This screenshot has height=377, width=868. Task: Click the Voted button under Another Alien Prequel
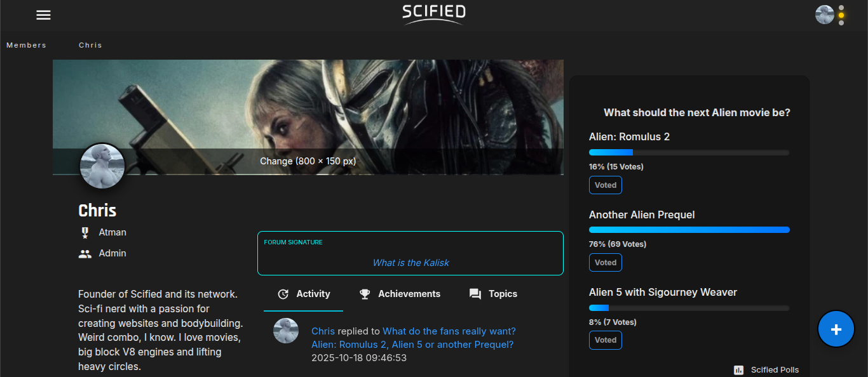[x=605, y=263]
